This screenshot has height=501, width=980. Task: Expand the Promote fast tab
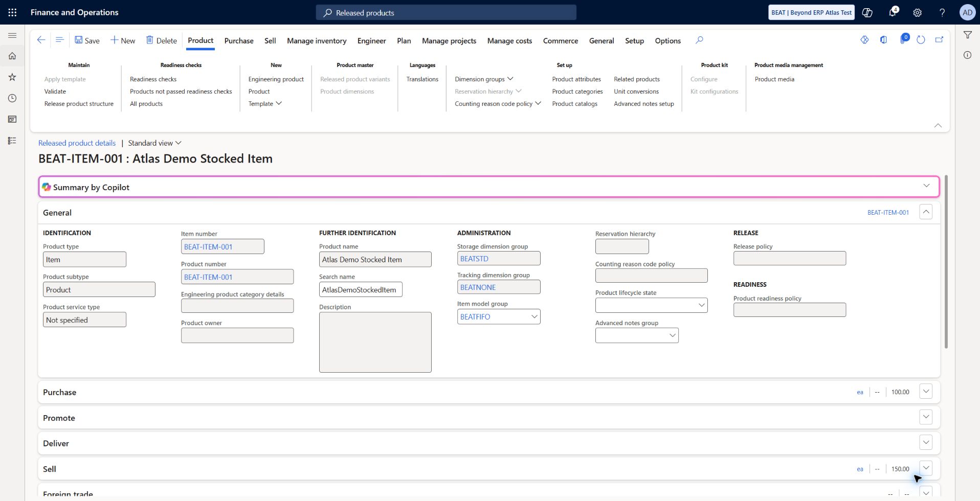tap(926, 417)
